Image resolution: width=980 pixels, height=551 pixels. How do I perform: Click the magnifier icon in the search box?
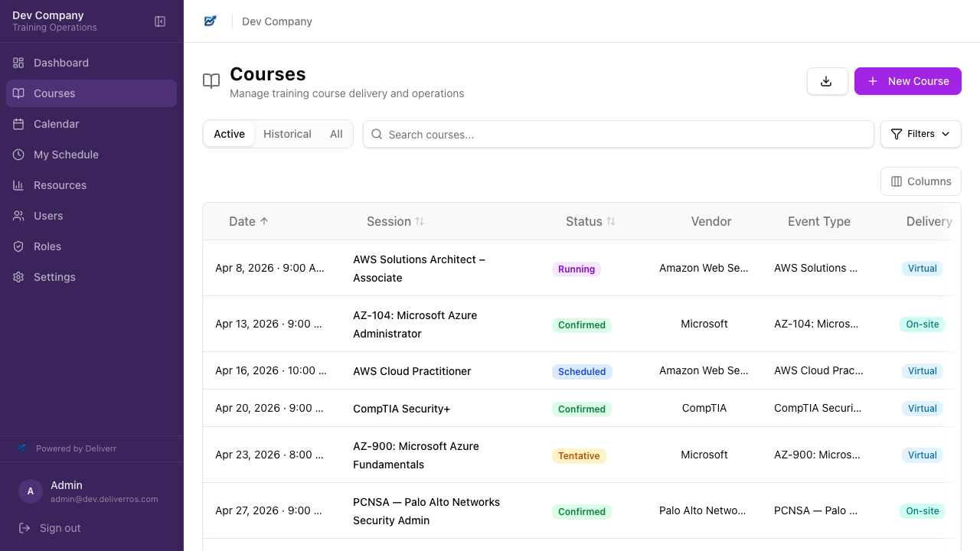(x=377, y=134)
